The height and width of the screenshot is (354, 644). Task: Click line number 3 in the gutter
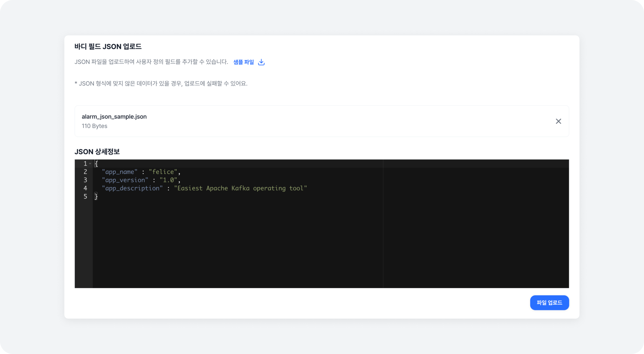(x=85, y=180)
